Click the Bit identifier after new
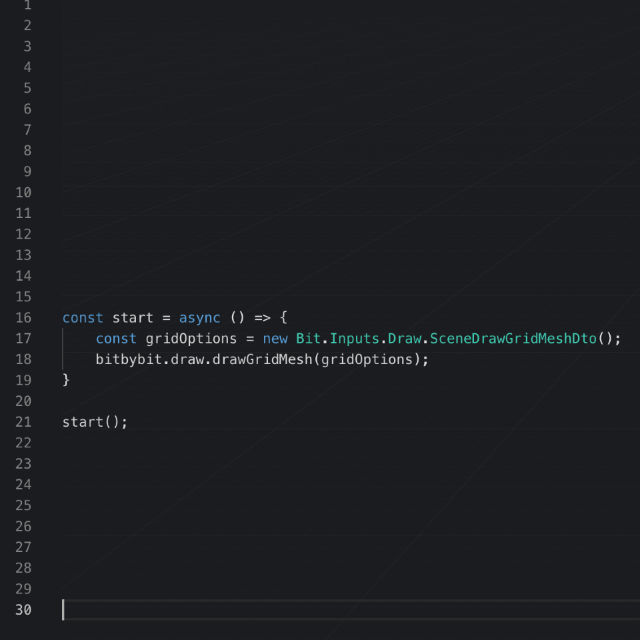 [308, 338]
